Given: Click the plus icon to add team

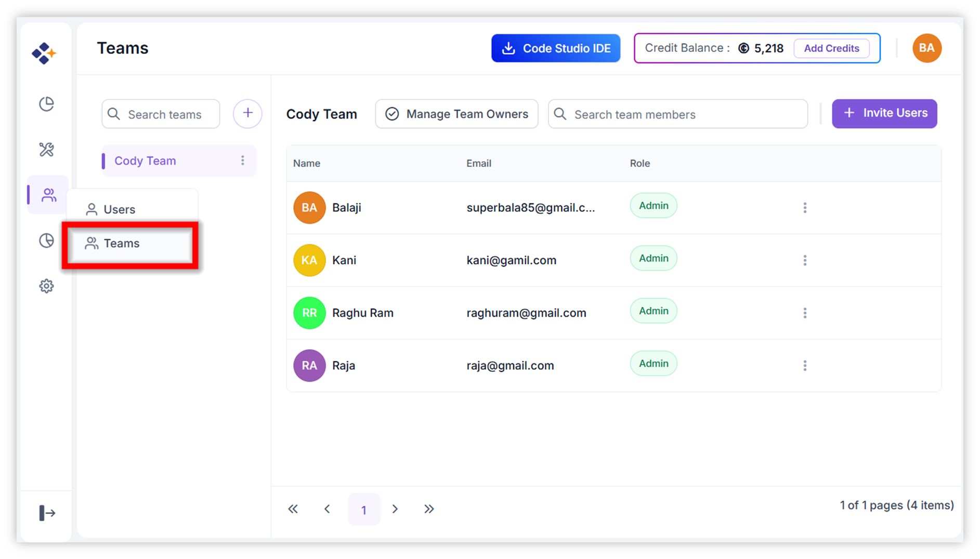Looking at the screenshot, I should [x=247, y=113].
